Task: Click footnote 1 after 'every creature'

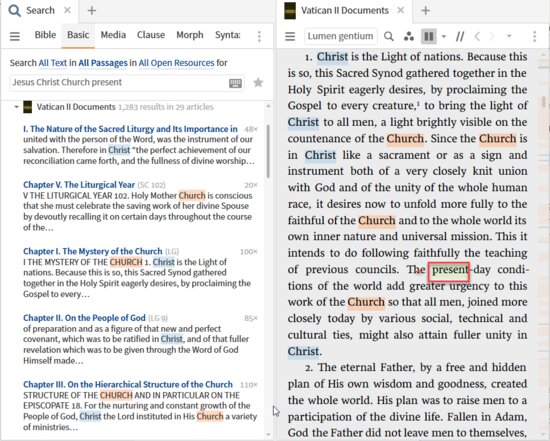Action: click(x=419, y=103)
